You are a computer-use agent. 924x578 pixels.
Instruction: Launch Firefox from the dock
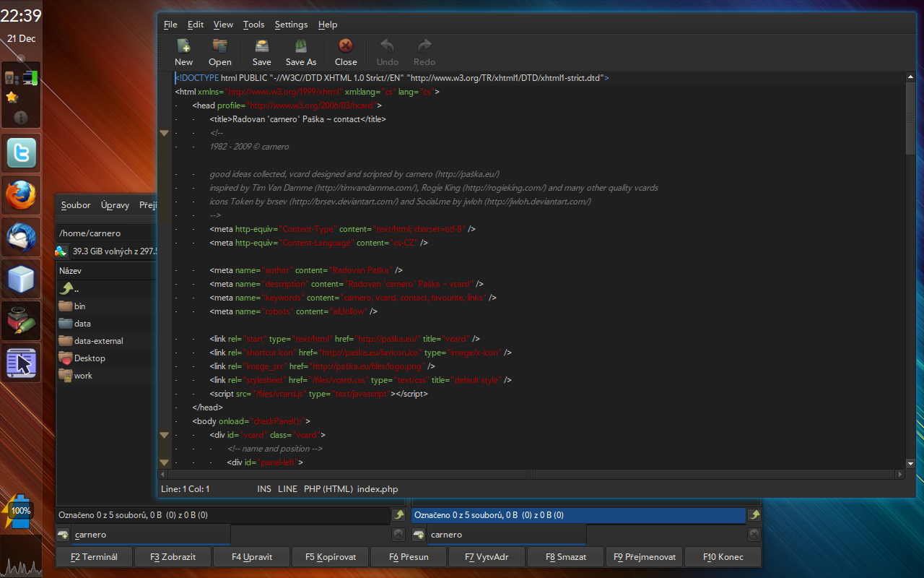pos(21,195)
